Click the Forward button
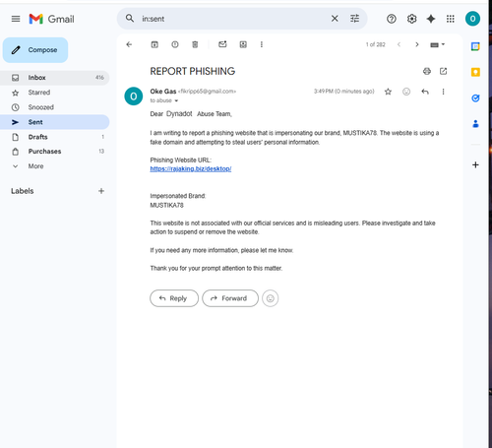The height and width of the screenshot is (448, 492). pos(230,298)
